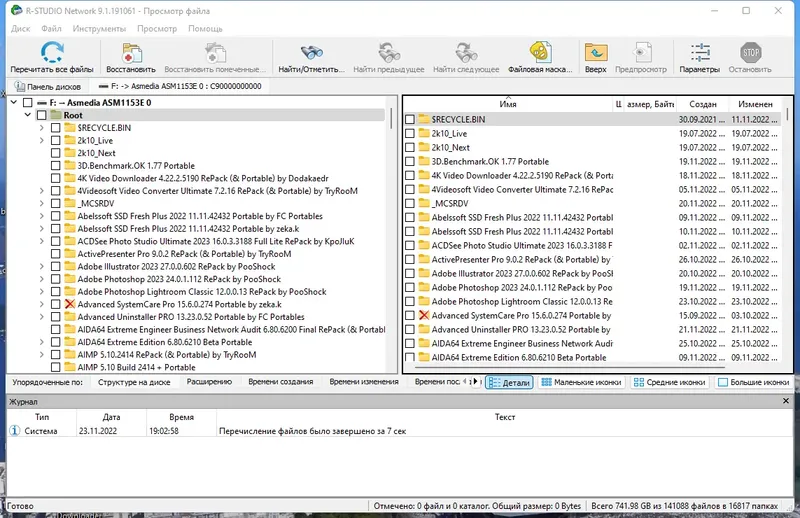Go up with the Вверх icon
This screenshot has width=800, height=518.
tap(596, 52)
